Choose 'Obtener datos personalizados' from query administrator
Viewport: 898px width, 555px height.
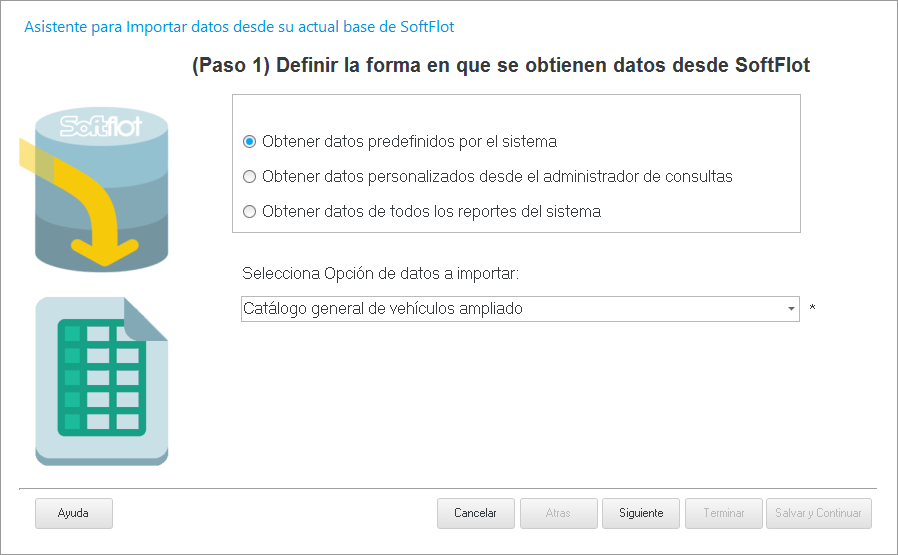pos(250,177)
